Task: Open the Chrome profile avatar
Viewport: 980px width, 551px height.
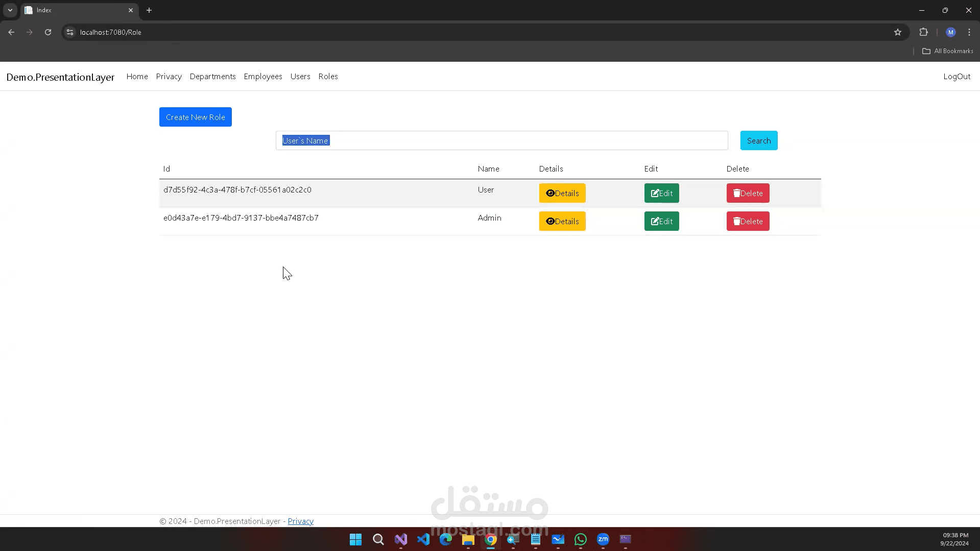Action: pyautogui.click(x=950, y=32)
